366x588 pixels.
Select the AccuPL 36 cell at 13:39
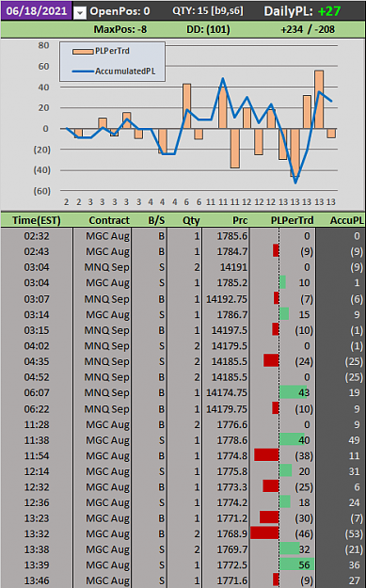(341, 565)
